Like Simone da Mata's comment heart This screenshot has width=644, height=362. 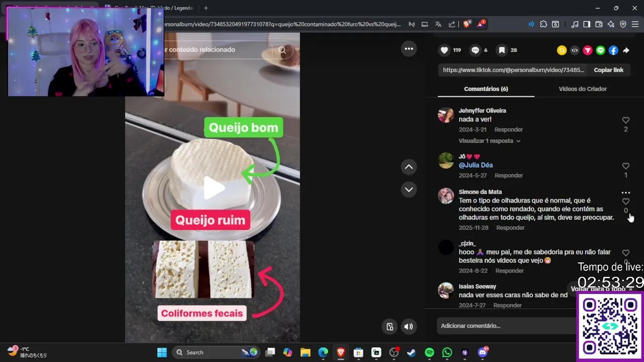[626, 202]
